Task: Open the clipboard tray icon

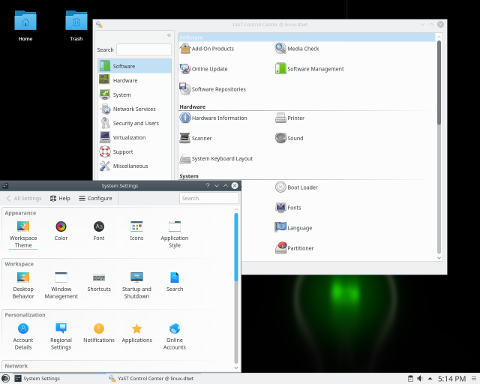Action: pos(410,378)
